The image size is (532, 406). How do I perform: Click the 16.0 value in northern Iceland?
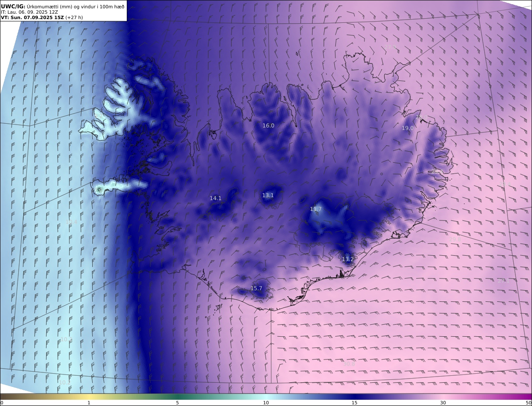click(x=268, y=126)
